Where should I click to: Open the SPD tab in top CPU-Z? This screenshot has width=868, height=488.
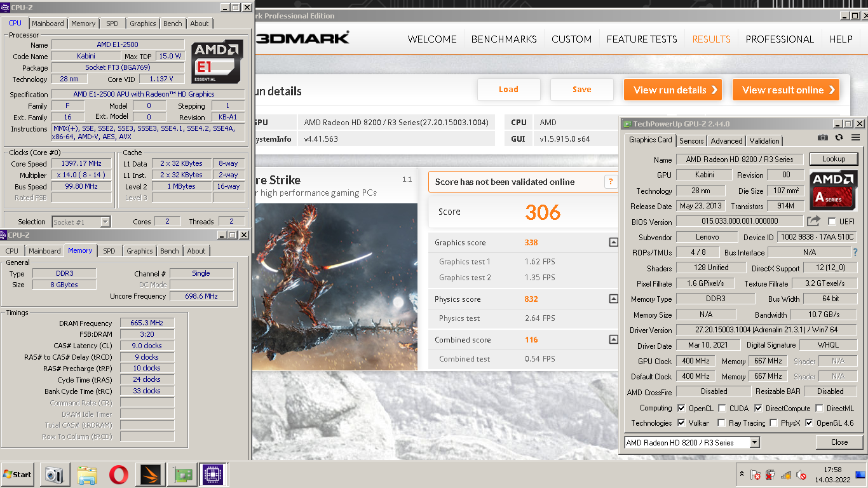click(x=112, y=24)
